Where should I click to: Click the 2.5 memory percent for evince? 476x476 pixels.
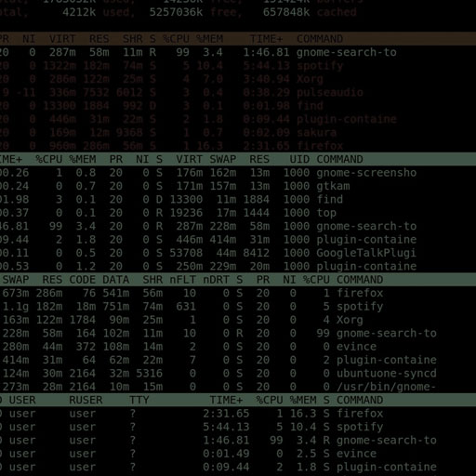(x=306, y=454)
